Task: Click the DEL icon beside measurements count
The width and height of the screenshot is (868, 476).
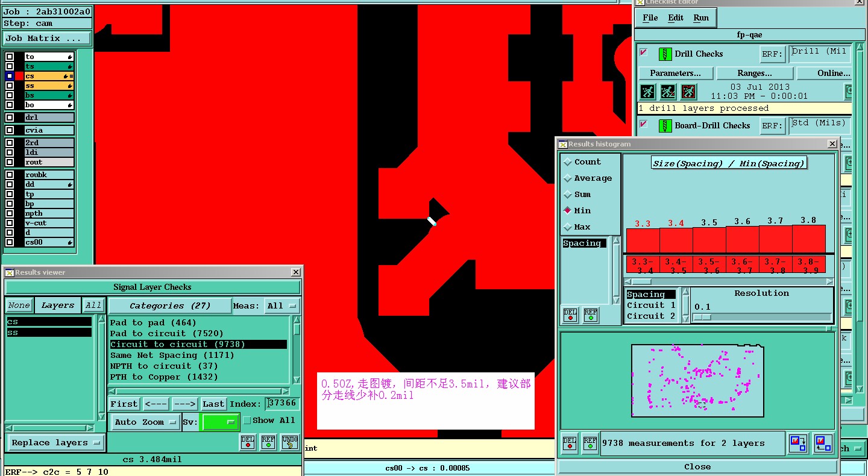Action: coord(570,443)
